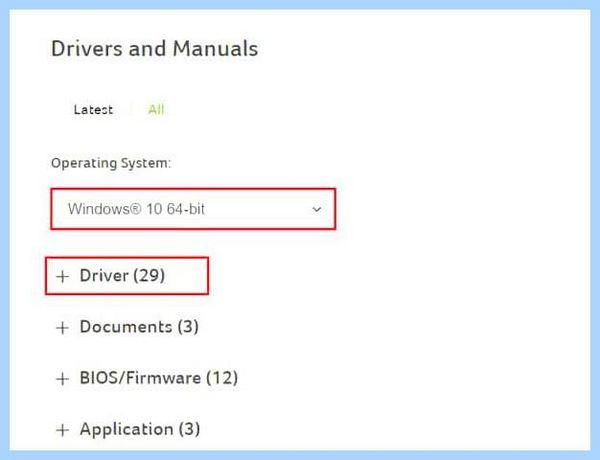This screenshot has width=600, height=460.
Task: Click the Operating System: label
Action: pyautogui.click(x=111, y=163)
